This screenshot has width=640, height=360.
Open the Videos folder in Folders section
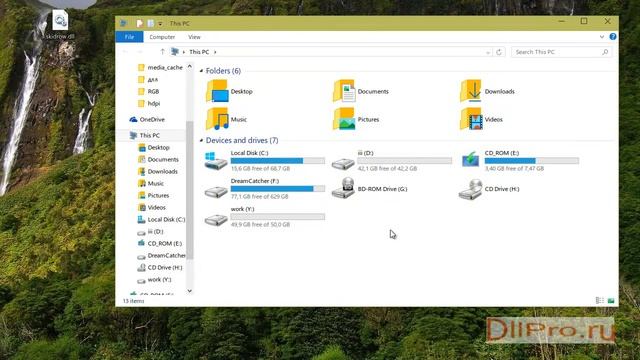481,119
